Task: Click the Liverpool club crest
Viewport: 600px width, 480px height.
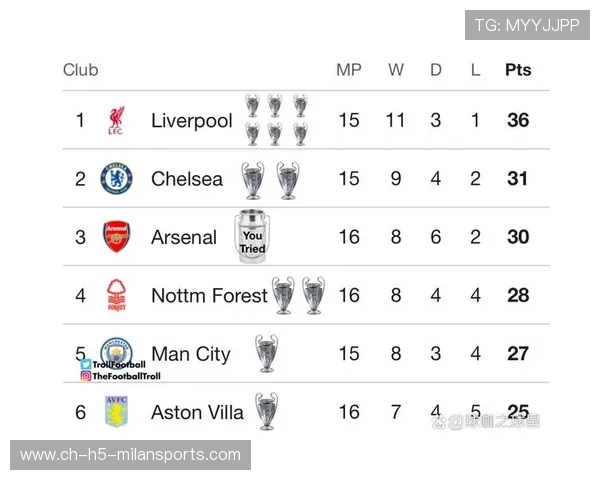Action: 116,121
